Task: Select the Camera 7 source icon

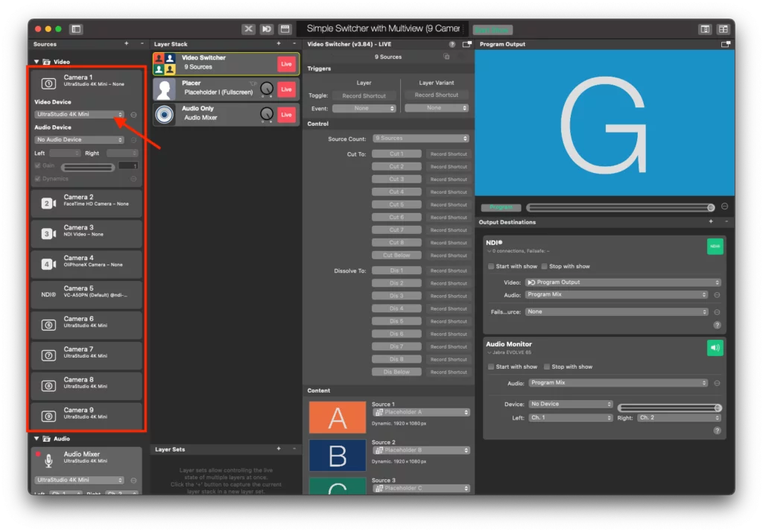Action: click(48, 355)
